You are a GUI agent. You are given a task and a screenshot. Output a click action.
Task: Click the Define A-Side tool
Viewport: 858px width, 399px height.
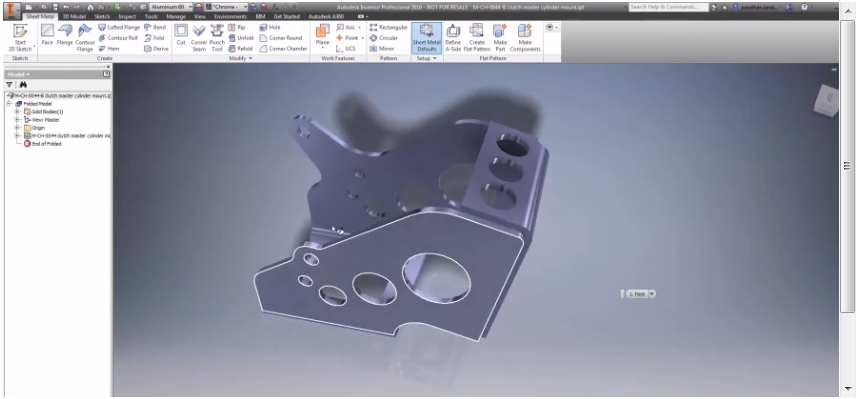[x=453, y=37]
